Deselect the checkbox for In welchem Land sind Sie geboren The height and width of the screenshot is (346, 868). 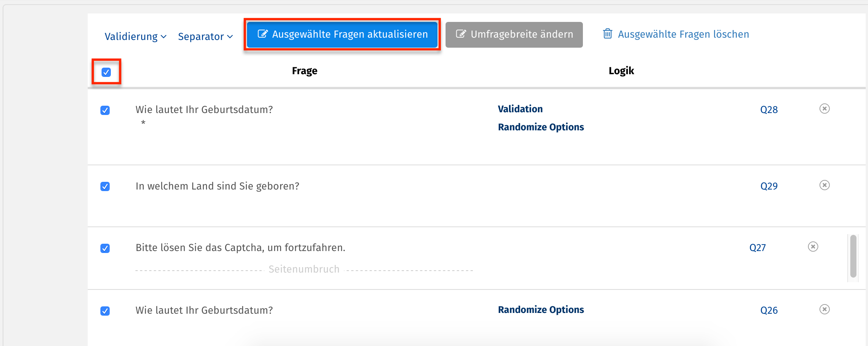pyautogui.click(x=105, y=186)
